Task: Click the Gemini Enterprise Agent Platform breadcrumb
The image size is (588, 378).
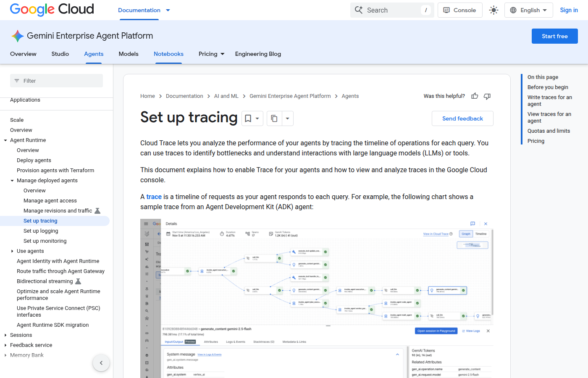Action: point(290,96)
